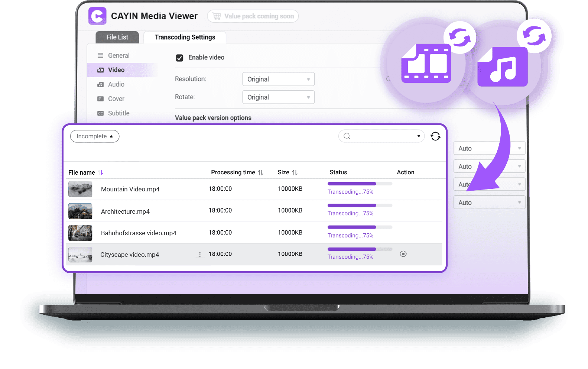The height and width of the screenshot is (369, 588).
Task: Select Audio in the settings sidebar
Action: coord(116,84)
